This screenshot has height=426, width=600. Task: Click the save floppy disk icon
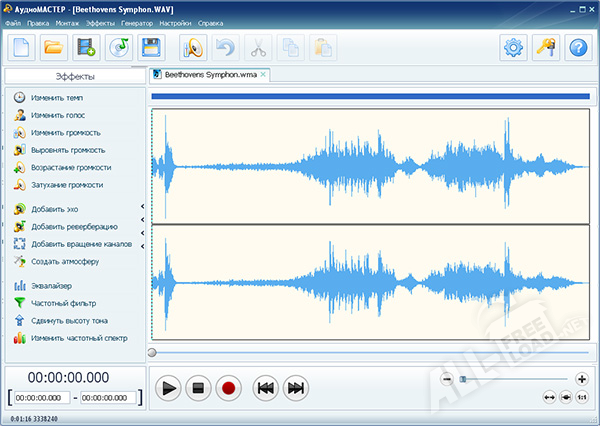coord(152,47)
